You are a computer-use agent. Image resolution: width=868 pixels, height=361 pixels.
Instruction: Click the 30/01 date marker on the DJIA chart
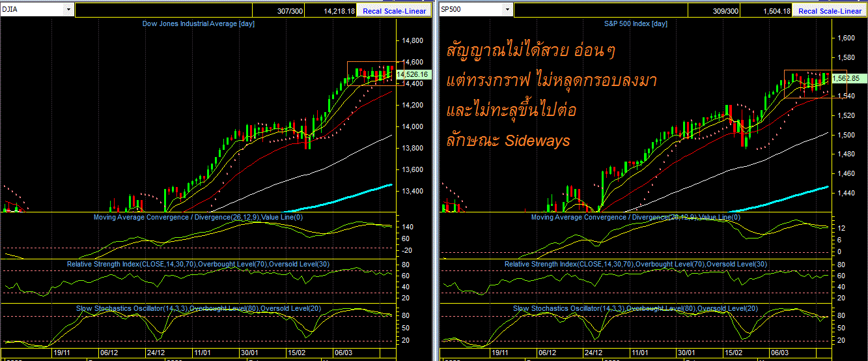(249, 352)
